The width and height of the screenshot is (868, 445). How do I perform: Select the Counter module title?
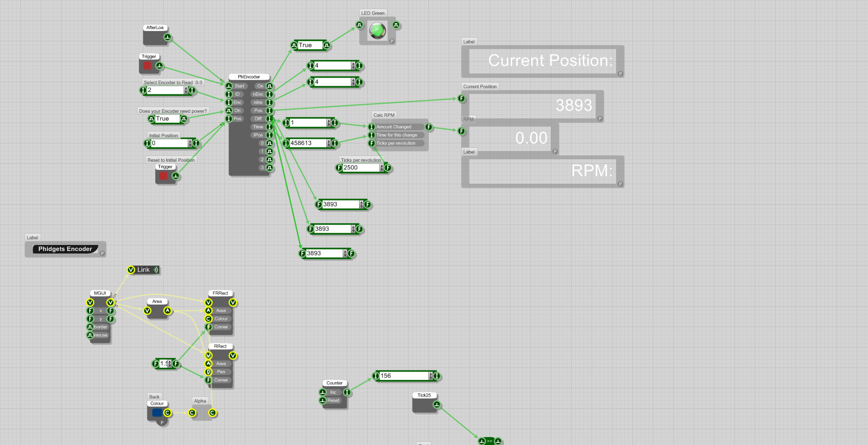[335, 383]
